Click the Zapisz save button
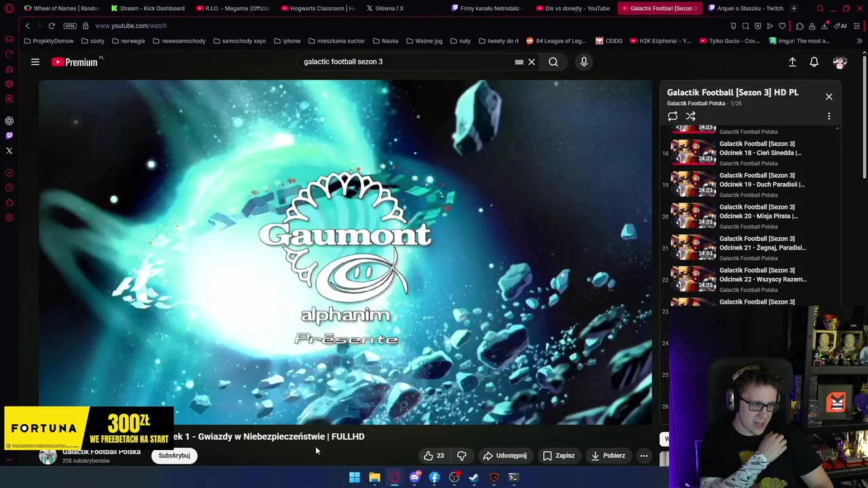The width and height of the screenshot is (868, 488). [x=559, y=455]
